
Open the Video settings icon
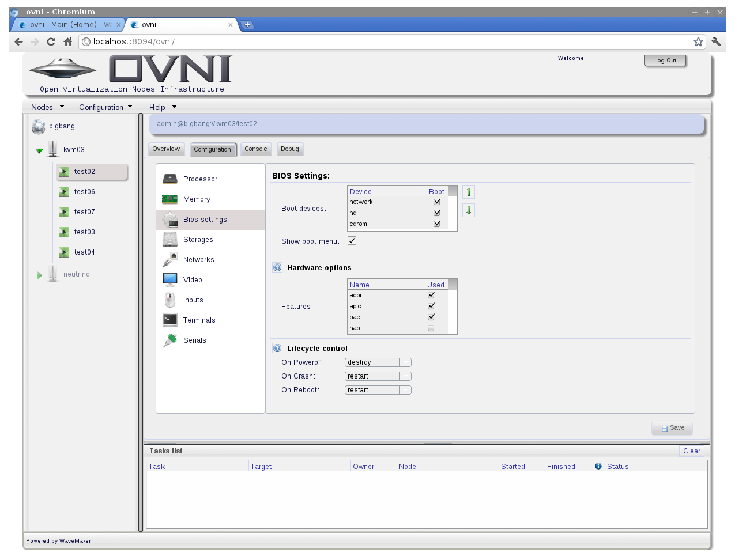(x=169, y=279)
